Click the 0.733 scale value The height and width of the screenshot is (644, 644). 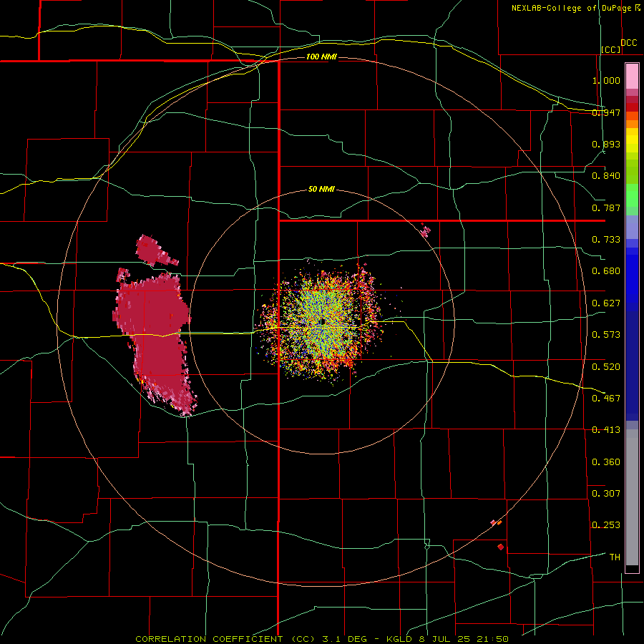[x=606, y=240]
